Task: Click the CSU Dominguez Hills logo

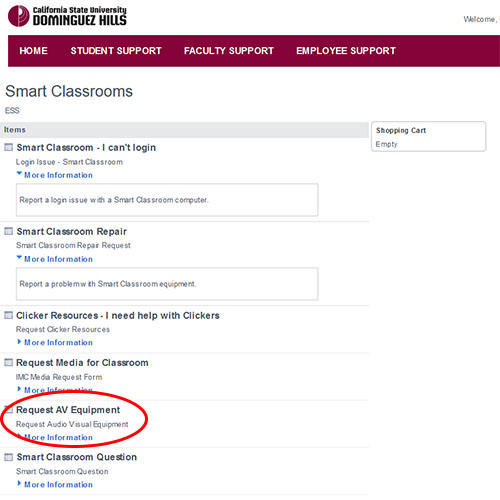Action: 67,16
